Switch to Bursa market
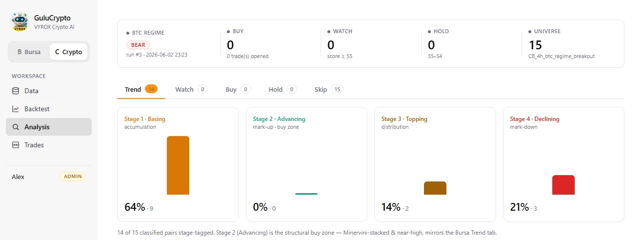The image size is (644, 240). [x=29, y=52]
